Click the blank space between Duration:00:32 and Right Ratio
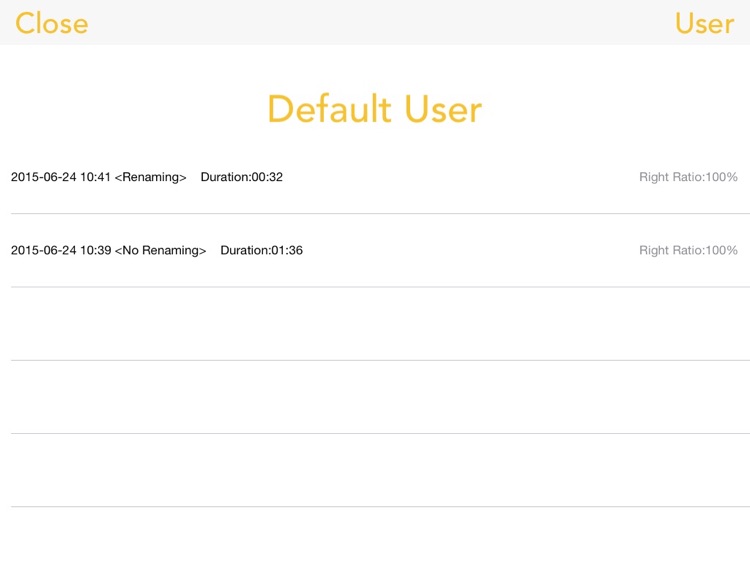Image resolution: width=750 pixels, height=563 pixels. 460,177
